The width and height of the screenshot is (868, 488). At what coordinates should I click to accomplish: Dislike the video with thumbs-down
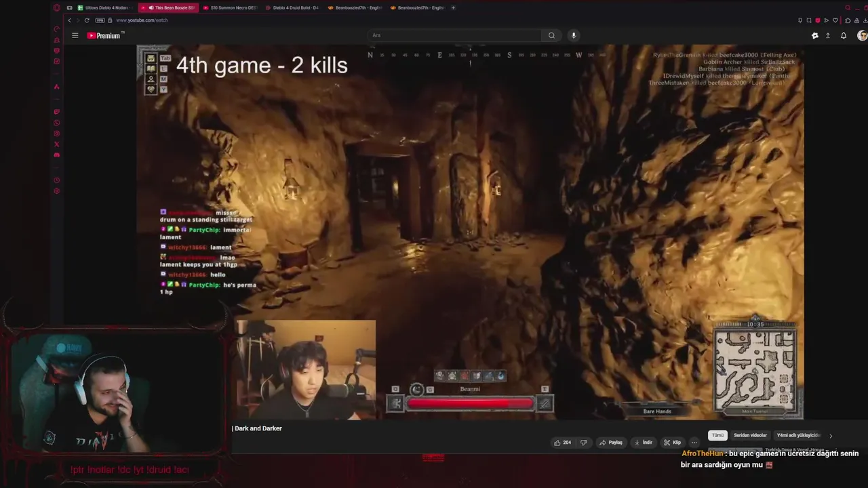tap(583, 443)
